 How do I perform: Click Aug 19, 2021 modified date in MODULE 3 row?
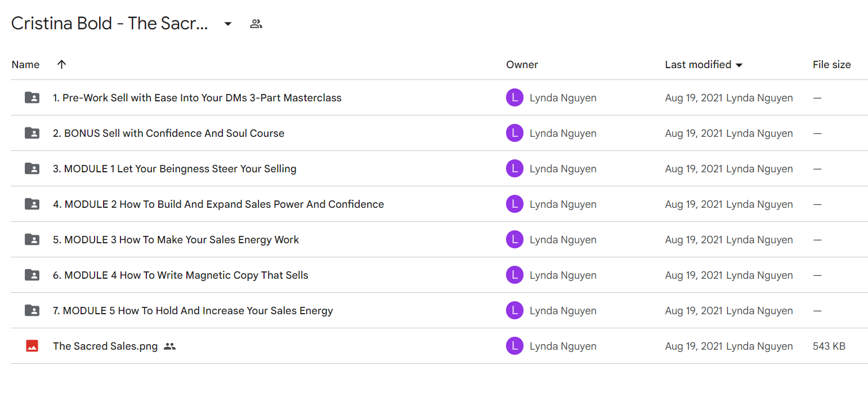693,240
